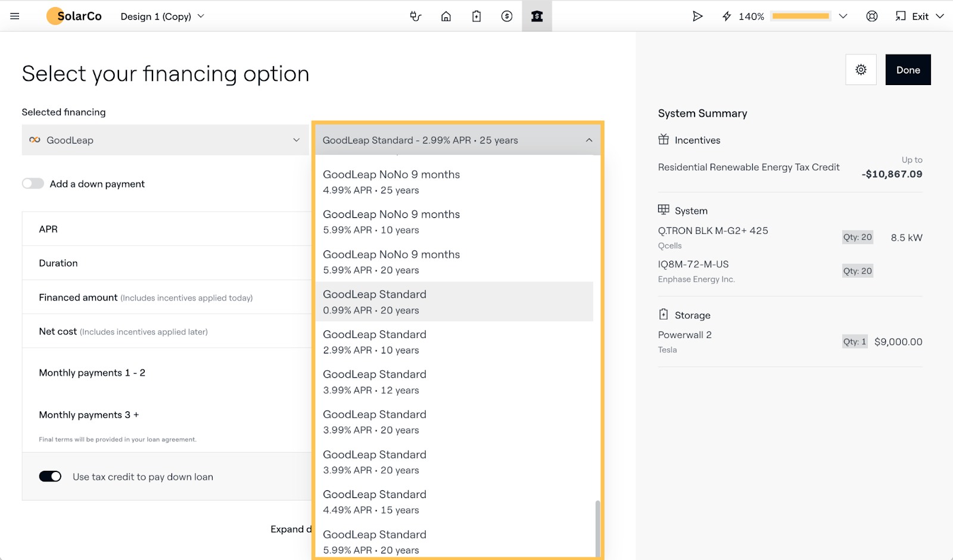Open settings gear next to Done
953x560 pixels.
click(861, 70)
